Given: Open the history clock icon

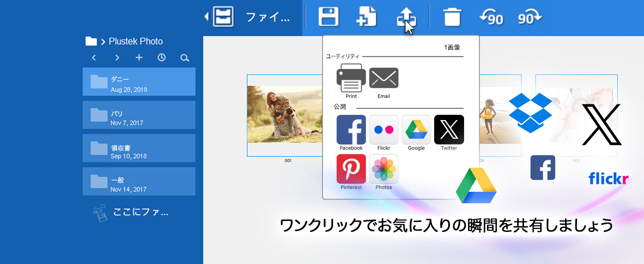Looking at the screenshot, I should [x=161, y=58].
